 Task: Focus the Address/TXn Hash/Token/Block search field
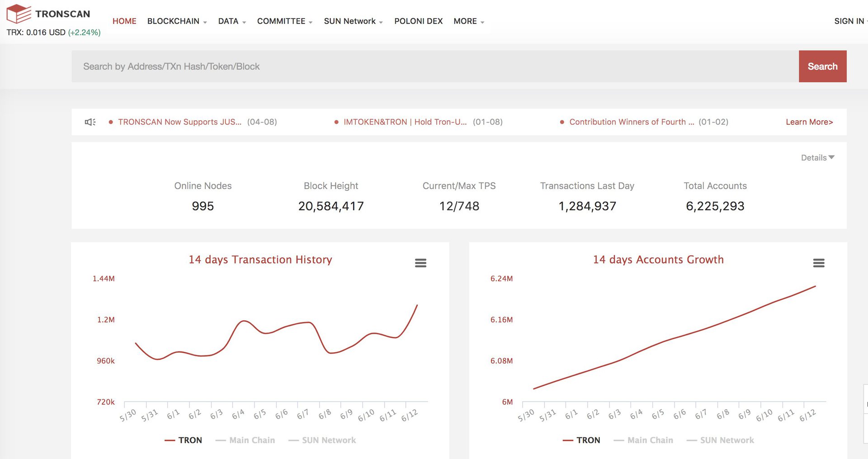[x=435, y=66]
